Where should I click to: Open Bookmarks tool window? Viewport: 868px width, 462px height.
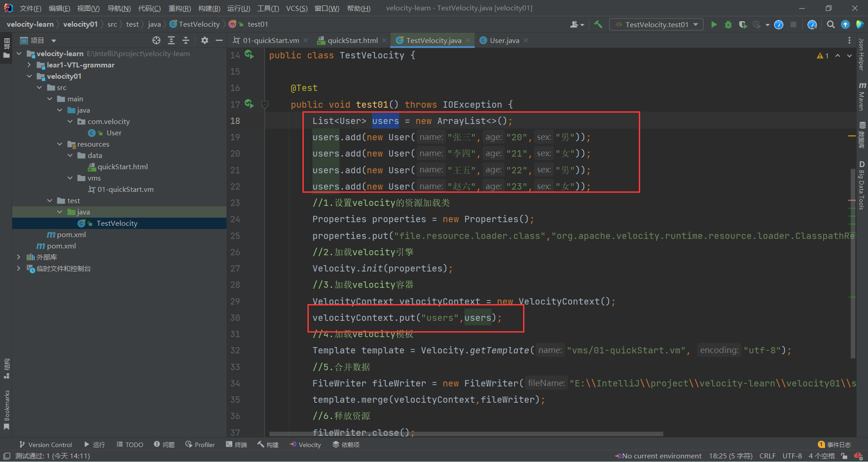pyautogui.click(x=6, y=410)
